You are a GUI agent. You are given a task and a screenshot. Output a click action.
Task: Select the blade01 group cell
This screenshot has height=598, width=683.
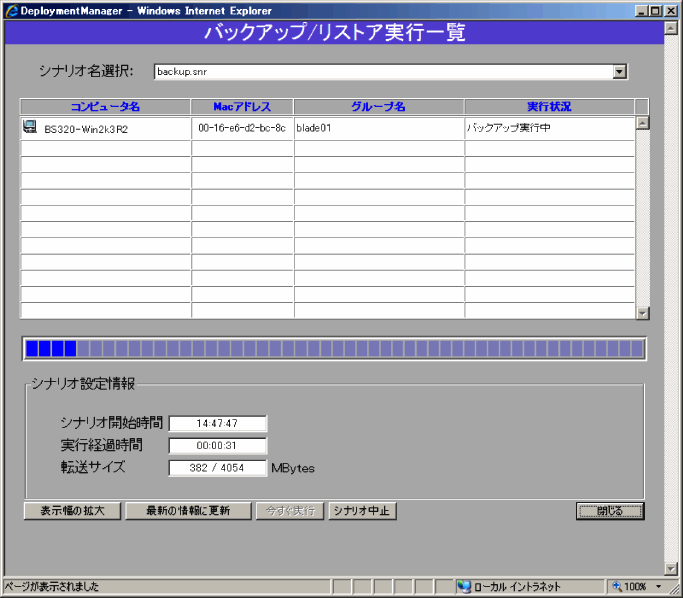pos(379,128)
